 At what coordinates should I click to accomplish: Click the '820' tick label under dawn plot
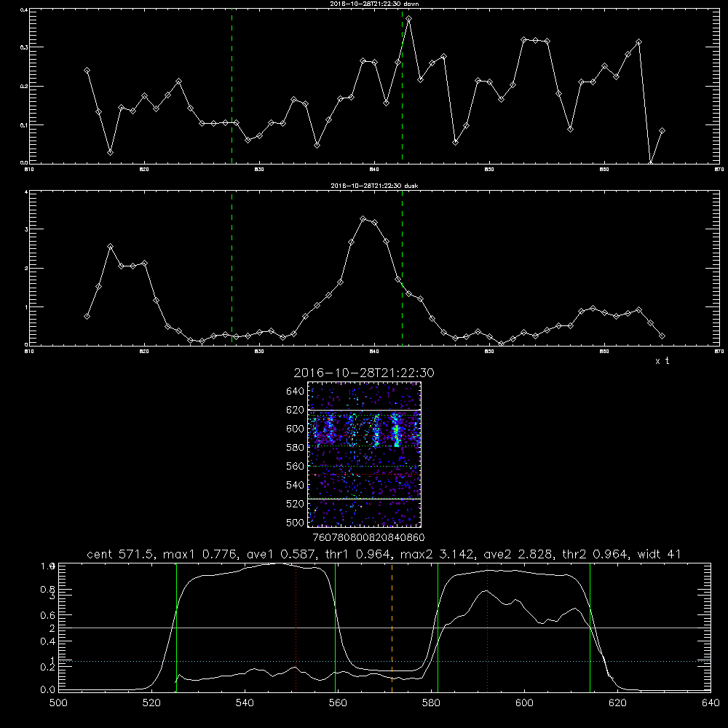pos(144,170)
